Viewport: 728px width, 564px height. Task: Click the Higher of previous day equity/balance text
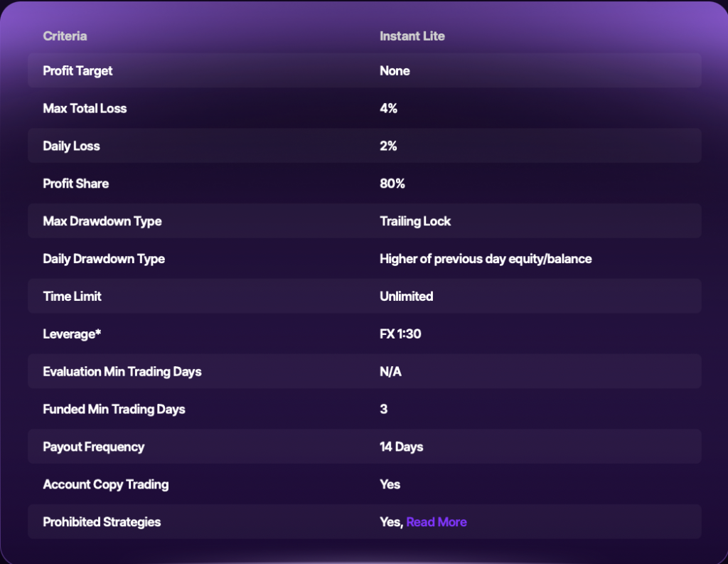coord(486,259)
